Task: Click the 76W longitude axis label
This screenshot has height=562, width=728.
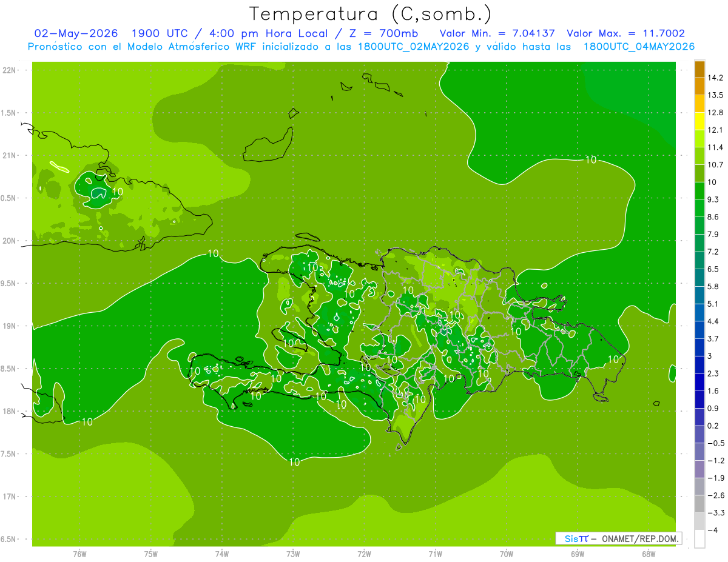Action: pos(80,554)
